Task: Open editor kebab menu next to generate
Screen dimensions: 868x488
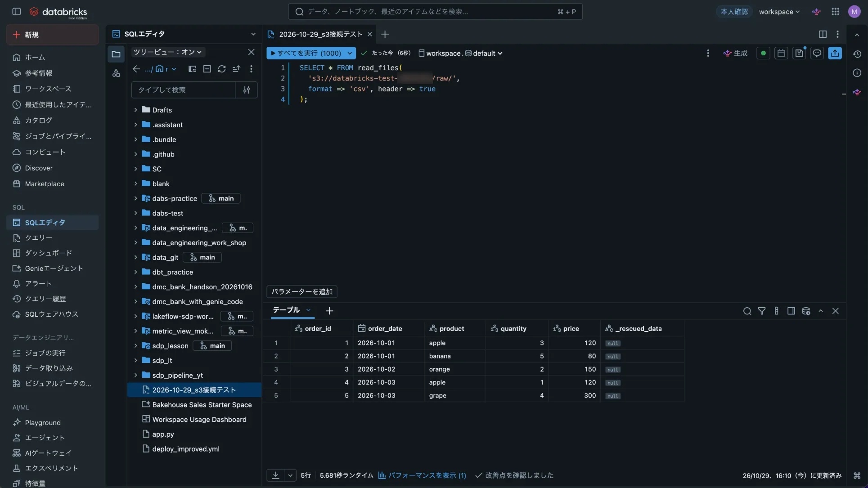Action: coord(708,53)
